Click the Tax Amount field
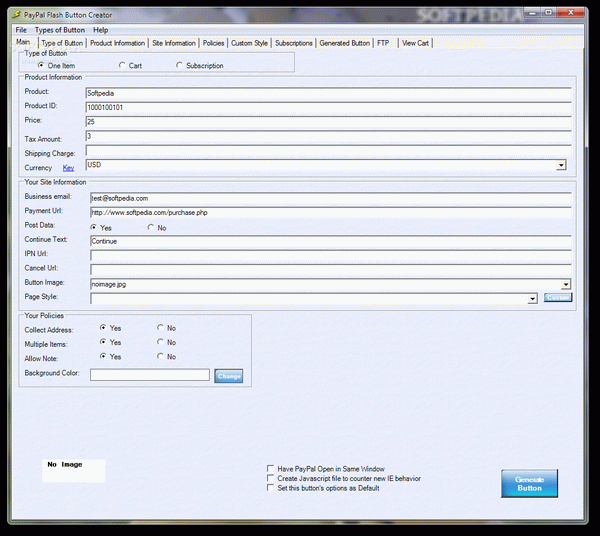Image resolution: width=600 pixels, height=536 pixels. pos(328,136)
